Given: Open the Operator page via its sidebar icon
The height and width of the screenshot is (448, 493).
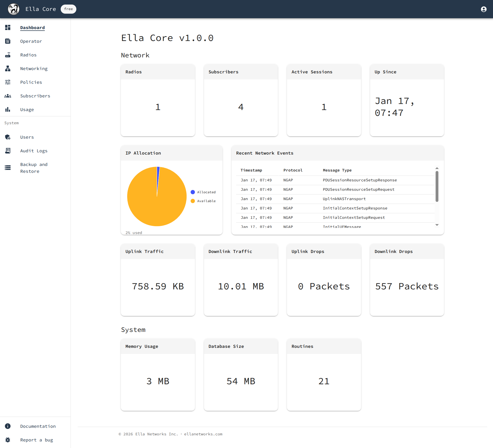Looking at the screenshot, I should click(8, 41).
